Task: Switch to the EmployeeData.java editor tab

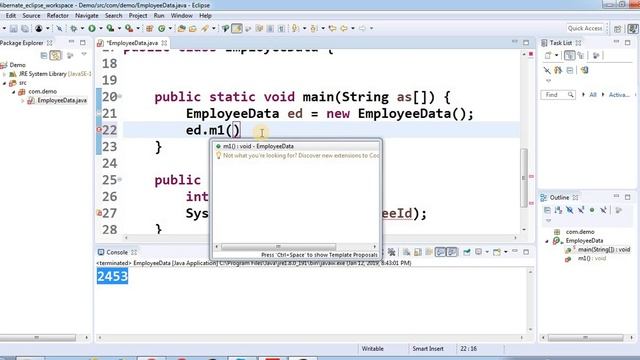Action: [x=132, y=43]
